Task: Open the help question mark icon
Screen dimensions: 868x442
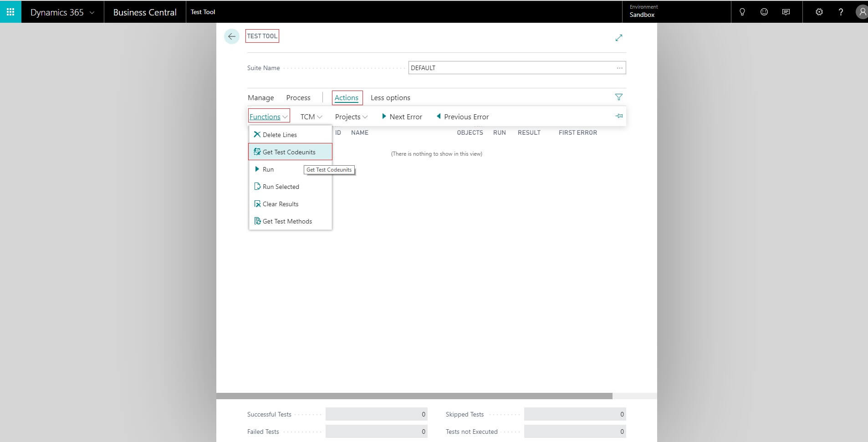Action: (841, 12)
